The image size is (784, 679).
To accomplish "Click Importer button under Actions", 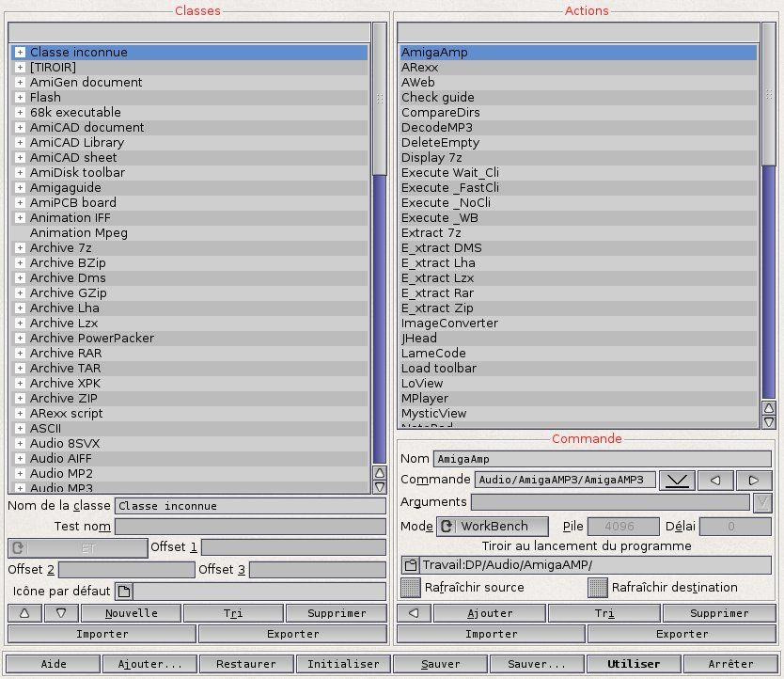I will 491,634.
